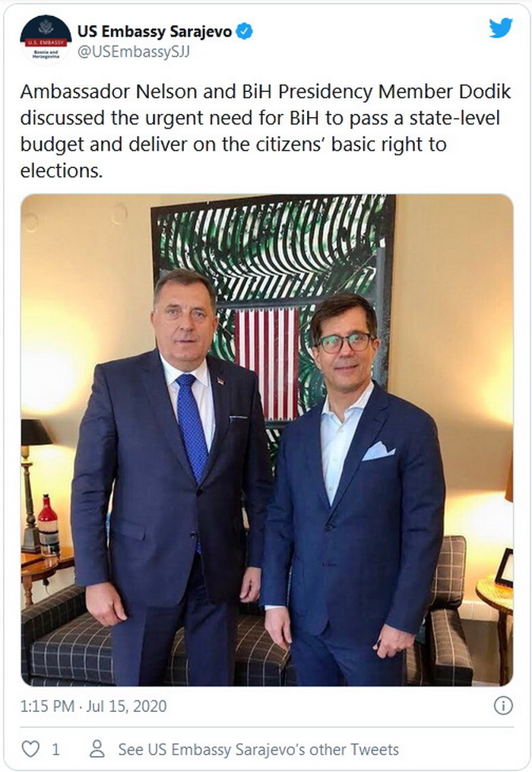Open the Twitter bird logo

pos(501,28)
